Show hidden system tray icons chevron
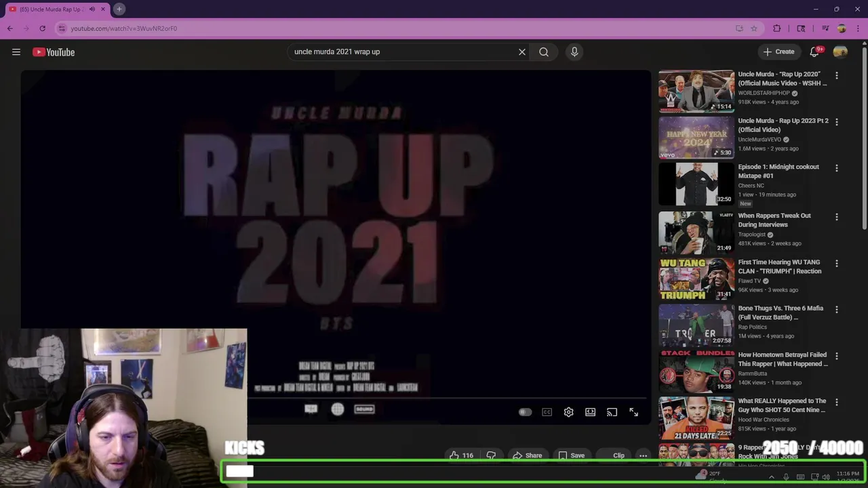Screen dimensions: 868x488 [771, 477]
